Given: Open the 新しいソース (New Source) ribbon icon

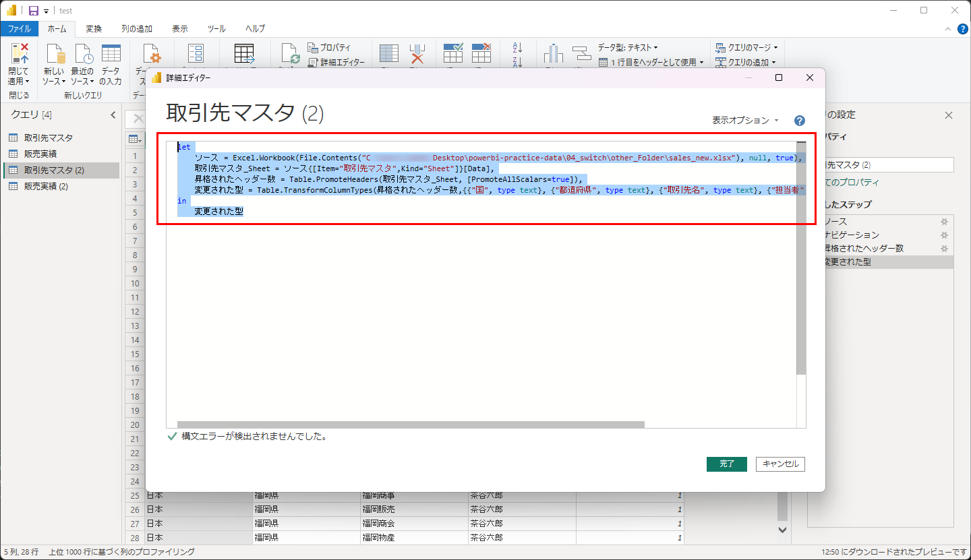Looking at the screenshot, I should click(54, 63).
